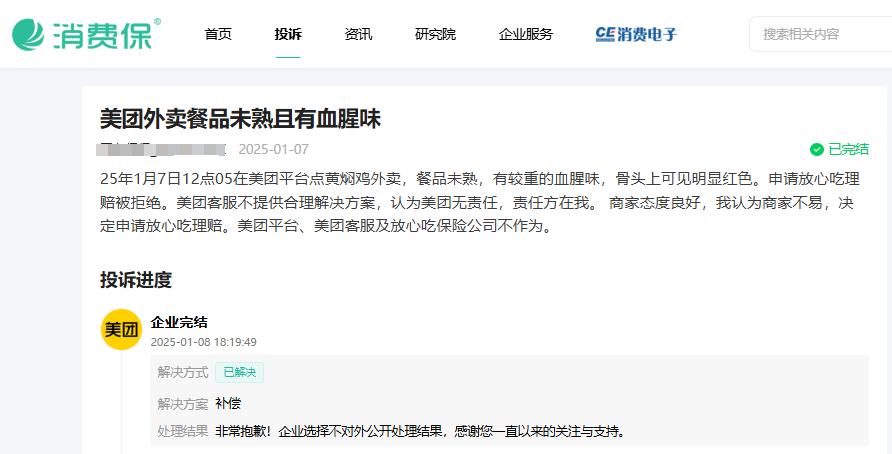This screenshot has height=454, width=892.
Task: Click the 美团 yellow avatar icon
Action: click(121, 329)
